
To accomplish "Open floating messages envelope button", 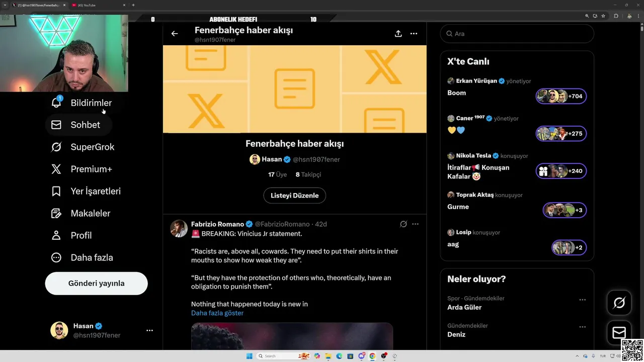I will click(x=619, y=333).
